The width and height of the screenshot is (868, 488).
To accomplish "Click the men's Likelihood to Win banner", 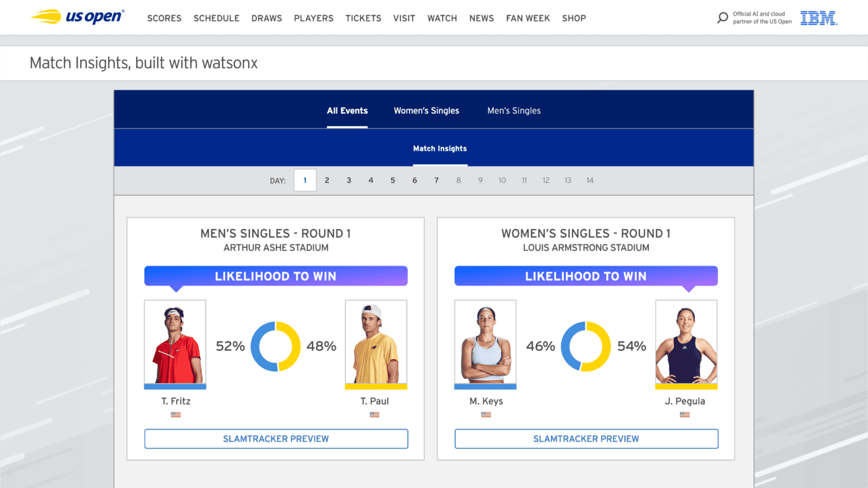I will pyautogui.click(x=276, y=276).
